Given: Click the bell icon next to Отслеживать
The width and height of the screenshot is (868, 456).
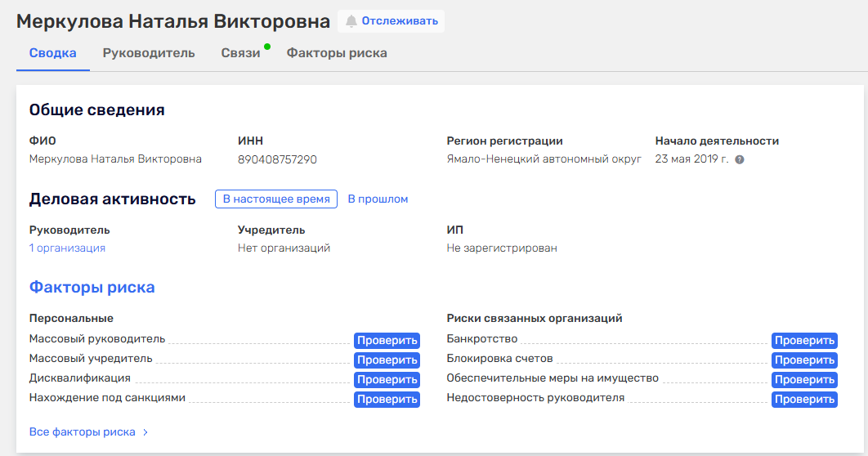Looking at the screenshot, I should (351, 21).
